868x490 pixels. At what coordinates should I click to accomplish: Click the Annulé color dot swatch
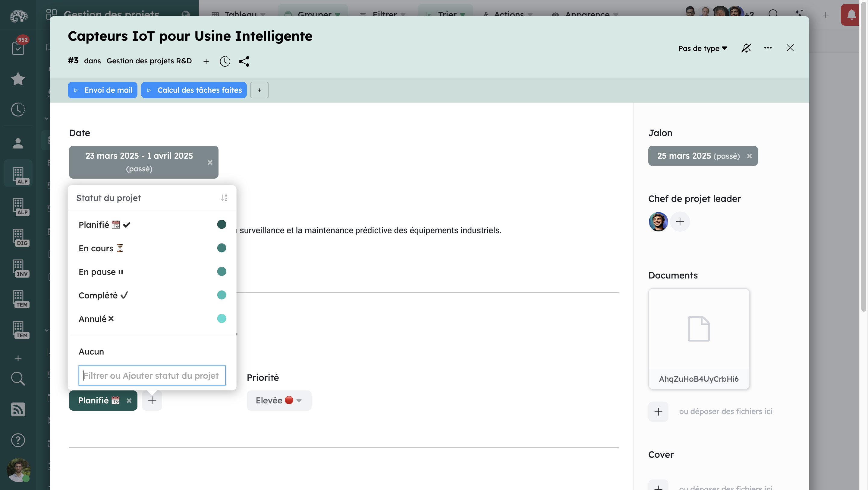point(222,318)
